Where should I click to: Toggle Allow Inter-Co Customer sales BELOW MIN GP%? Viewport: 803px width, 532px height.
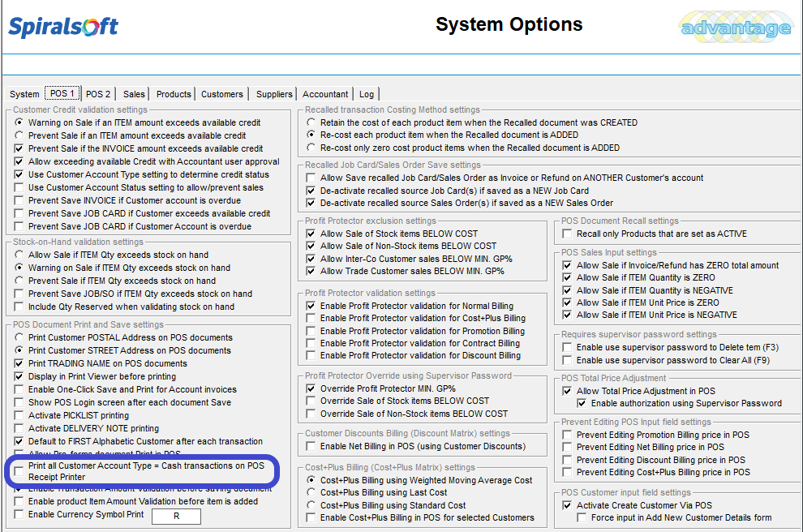[x=311, y=259]
